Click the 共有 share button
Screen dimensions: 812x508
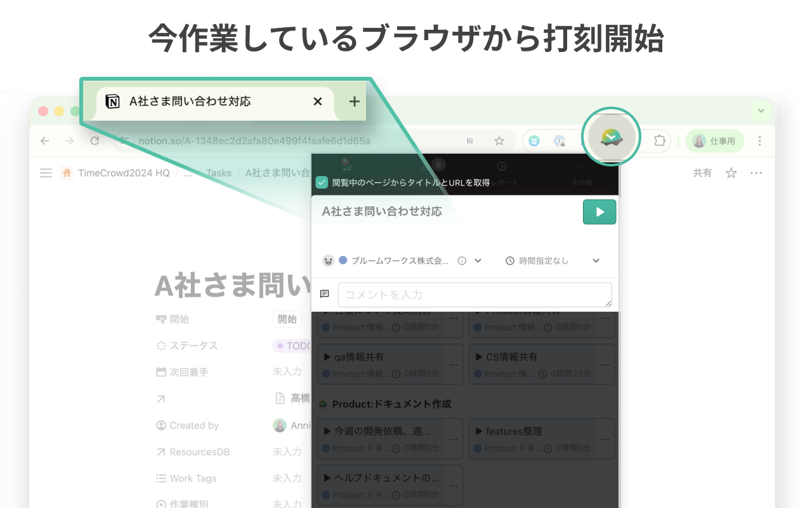tap(703, 172)
